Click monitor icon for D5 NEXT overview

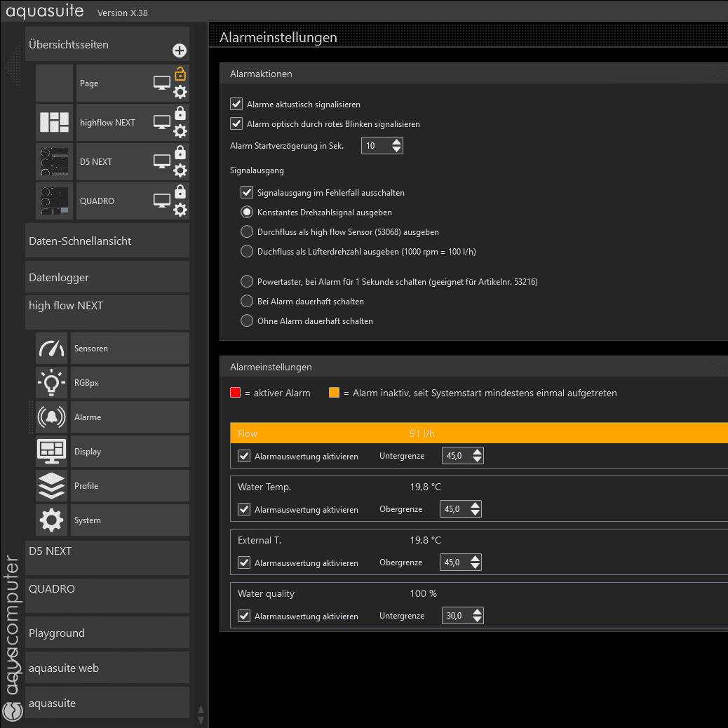[x=161, y=161]
